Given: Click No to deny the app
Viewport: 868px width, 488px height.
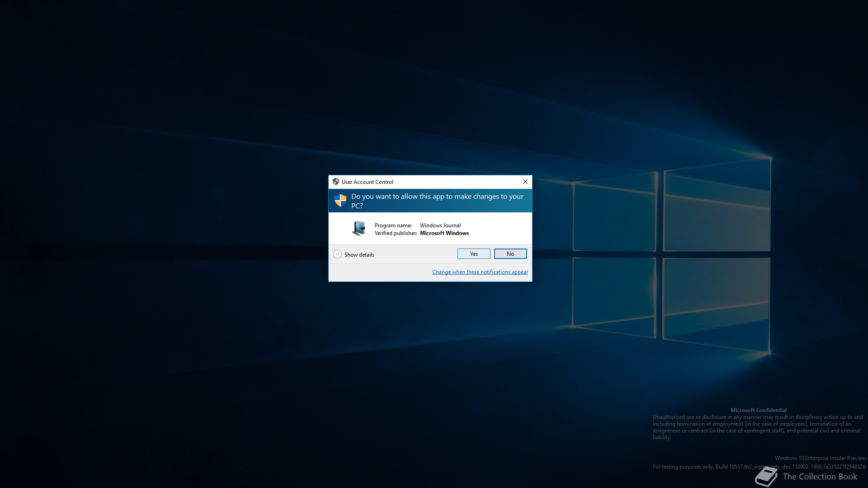Looking at the screenshot, I should pyautogui.click(x=510, y=254).
